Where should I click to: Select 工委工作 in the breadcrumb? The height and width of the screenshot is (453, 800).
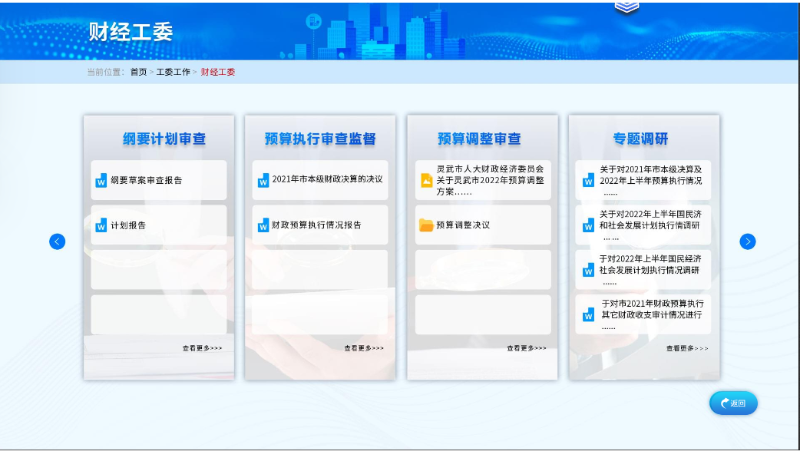(x=173, y=72)
